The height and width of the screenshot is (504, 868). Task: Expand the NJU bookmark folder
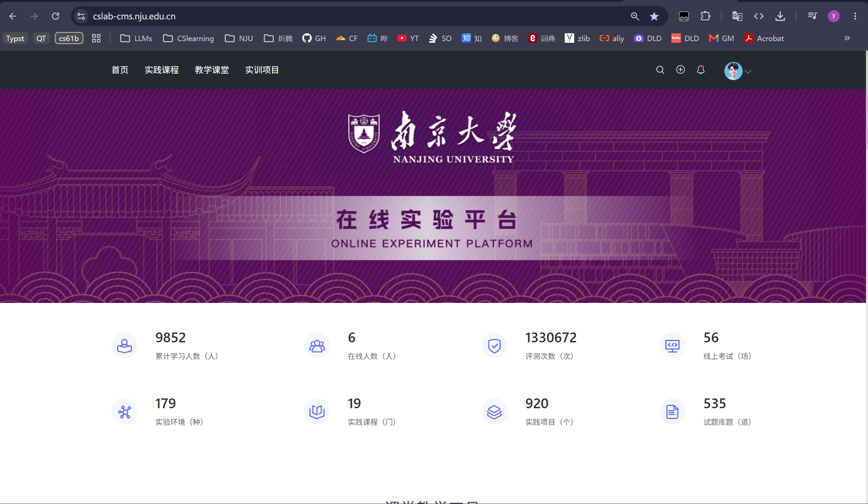239,38
